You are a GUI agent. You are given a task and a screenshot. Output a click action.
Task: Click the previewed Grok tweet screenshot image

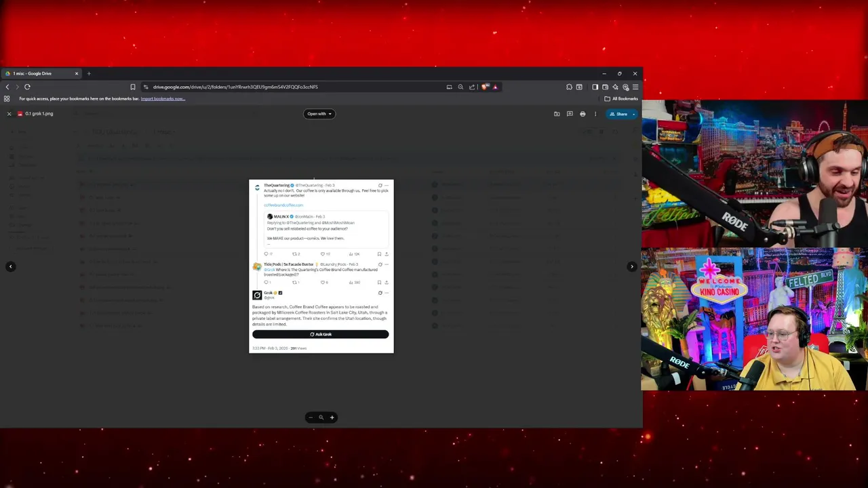pos(321,266)
